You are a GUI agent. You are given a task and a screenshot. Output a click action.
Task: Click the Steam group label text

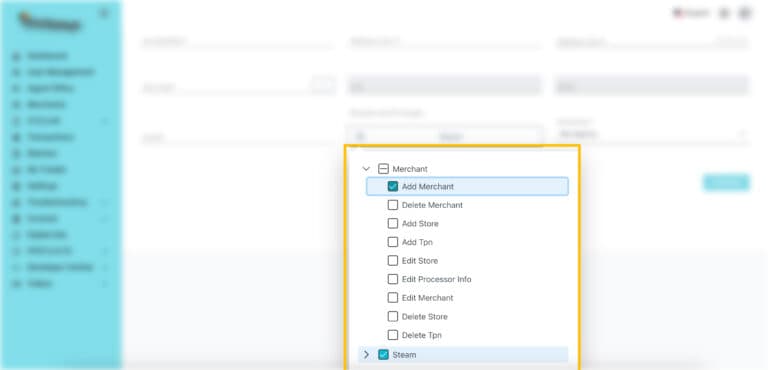pyautogui.click(x=404, y=354)
